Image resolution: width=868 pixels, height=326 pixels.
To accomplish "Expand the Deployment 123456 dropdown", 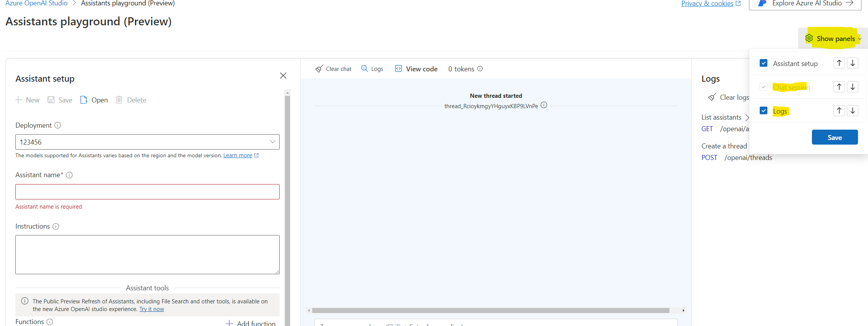I will click(147, 142).
